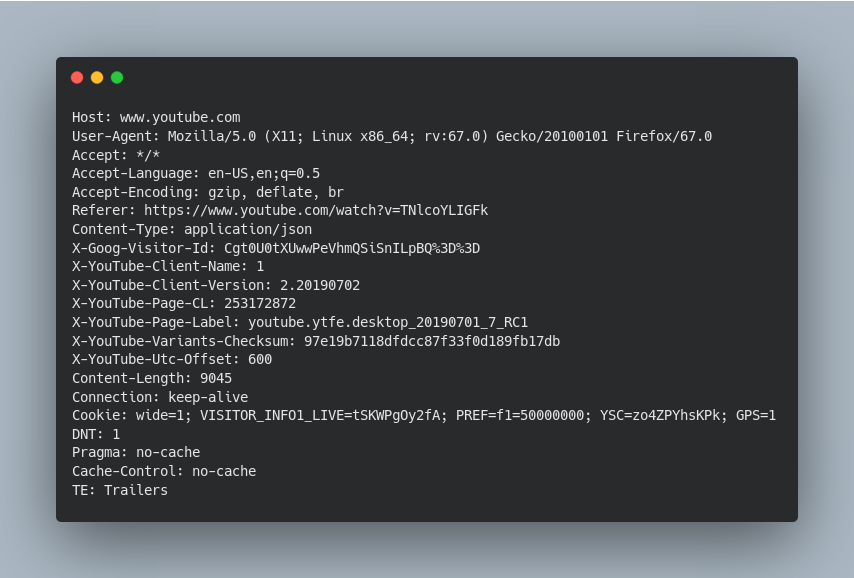This screenshot has height=578, width=854.
Task: Click the Content-Length: 9045 line
Action: 152,378
